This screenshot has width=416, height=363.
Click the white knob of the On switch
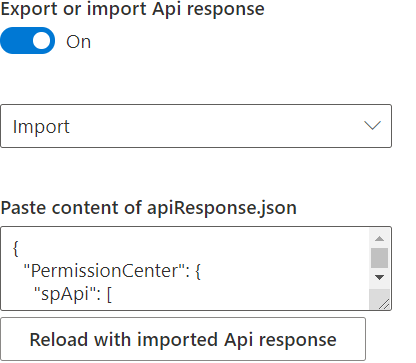click(x=41, y=41)
